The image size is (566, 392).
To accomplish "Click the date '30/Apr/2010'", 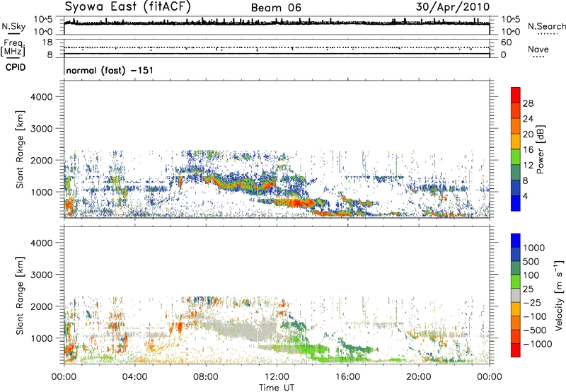I will coord(453,7).
